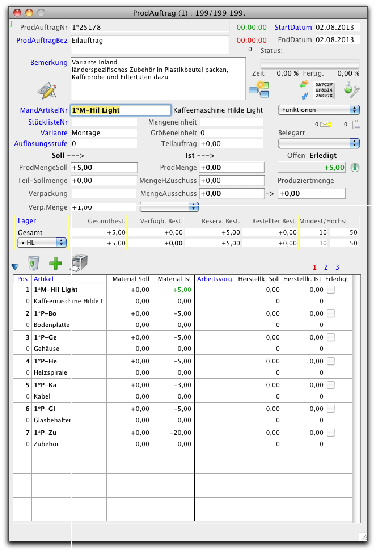Click the MengeAusschuss input field
Screen dimensions: 383x554
click(x=232, y=194)
